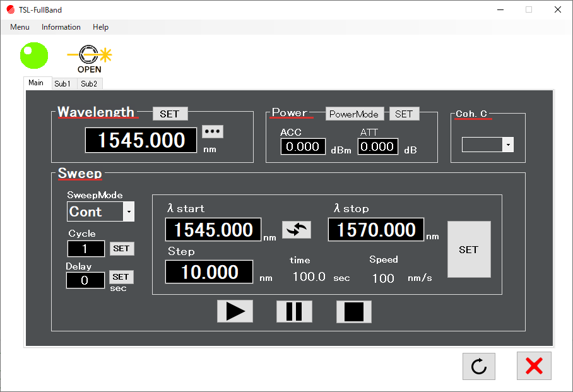Swap the start and stop wavelengths
Viewport: 573px width, 392px height.
[296, 230]
